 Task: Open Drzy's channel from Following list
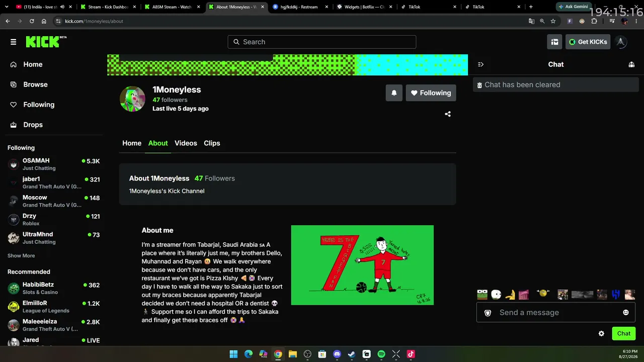(x=53, y=220)
